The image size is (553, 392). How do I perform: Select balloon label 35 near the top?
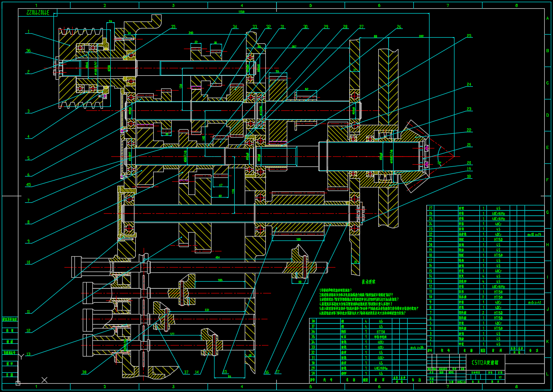pos(173,27)
